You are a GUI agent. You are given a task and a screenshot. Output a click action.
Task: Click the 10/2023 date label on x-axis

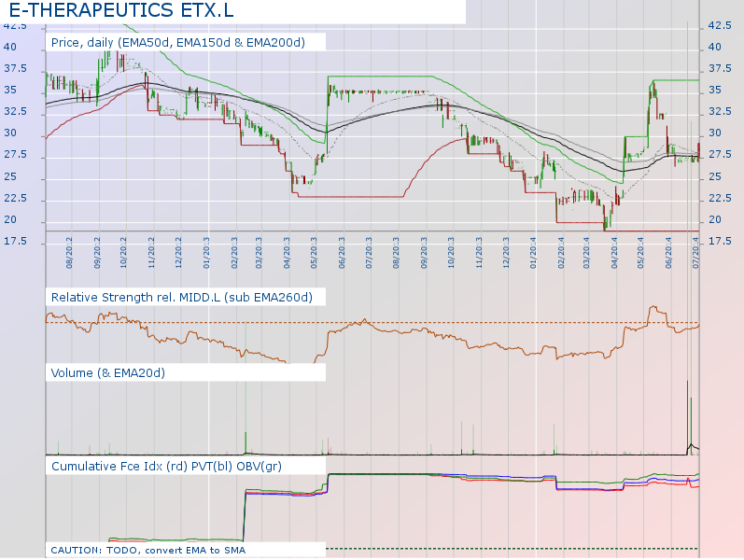coord(451,253)
